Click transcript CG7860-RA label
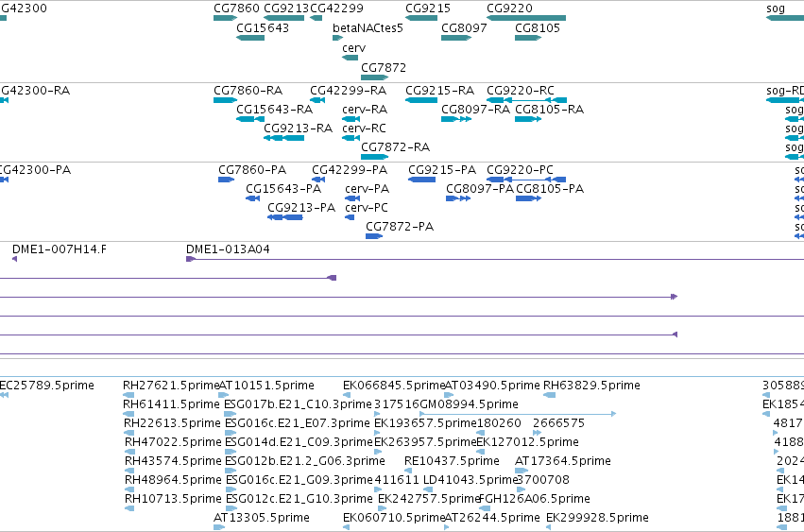This screenshot has height=532, width=804. (x=248, y=91)
